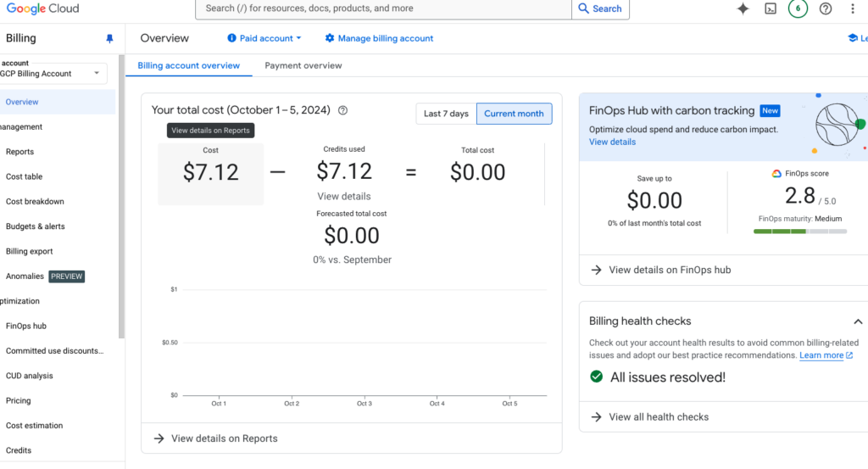Open the help question mark icon
This screenshot has height=469, width=868.
click(x=826, y=8)
